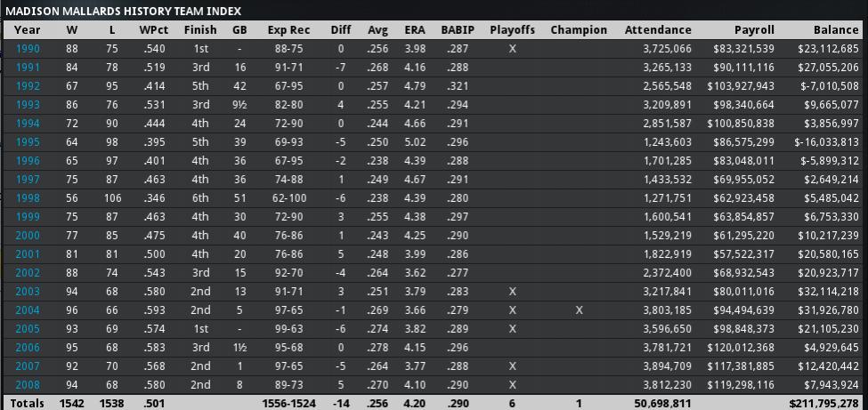Select the 2008 season year link
The height and width of the screenshot is (410, 868).
click(28, 384)
